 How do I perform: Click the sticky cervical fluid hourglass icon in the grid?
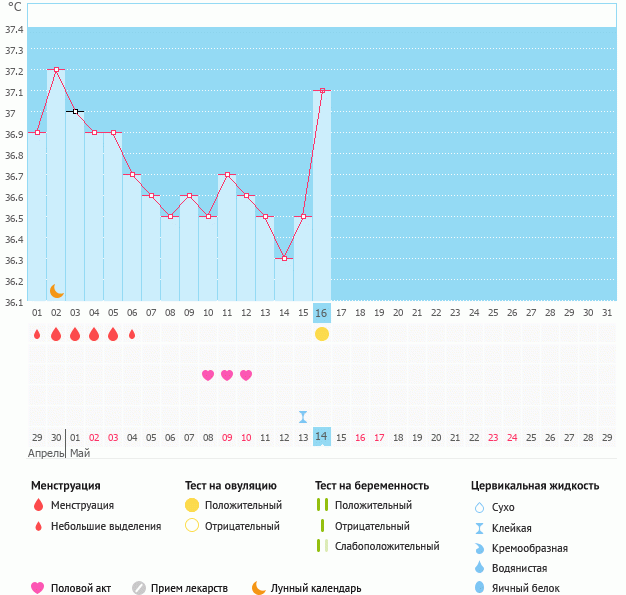click(303, 417)
